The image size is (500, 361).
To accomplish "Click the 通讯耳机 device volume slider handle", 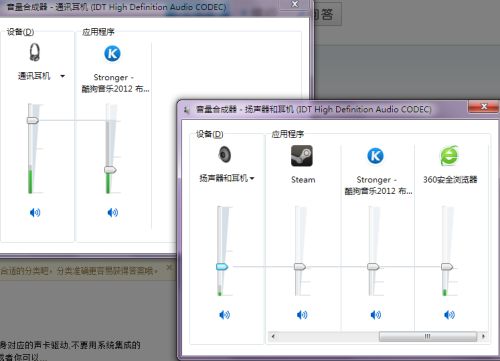I will 33,120.
